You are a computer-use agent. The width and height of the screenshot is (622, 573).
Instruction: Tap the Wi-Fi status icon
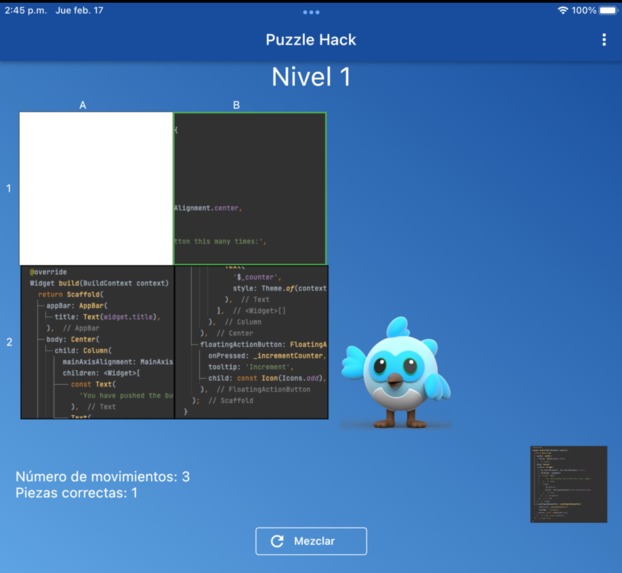[562, 10]
